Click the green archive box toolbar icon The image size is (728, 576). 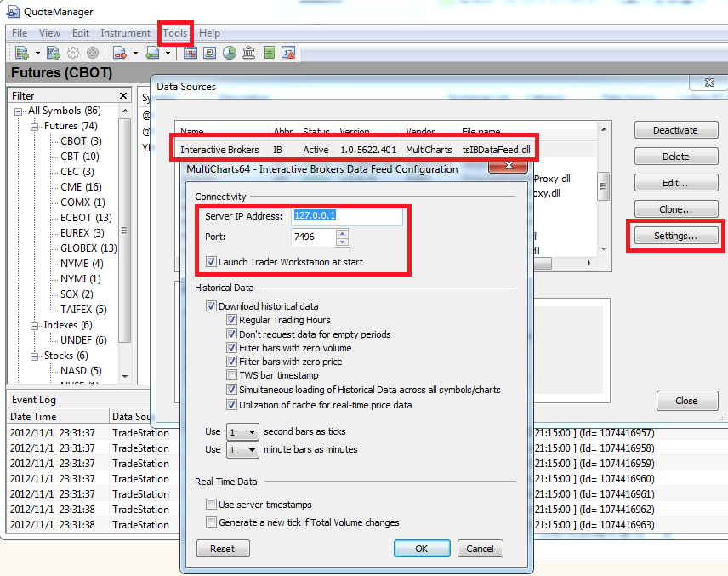[269, 53]
